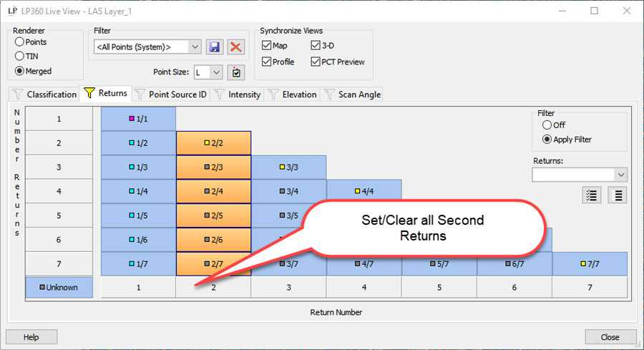Set all returns in column 3
The height and width of the screenshot is (350, 644).
pos(289,288)
